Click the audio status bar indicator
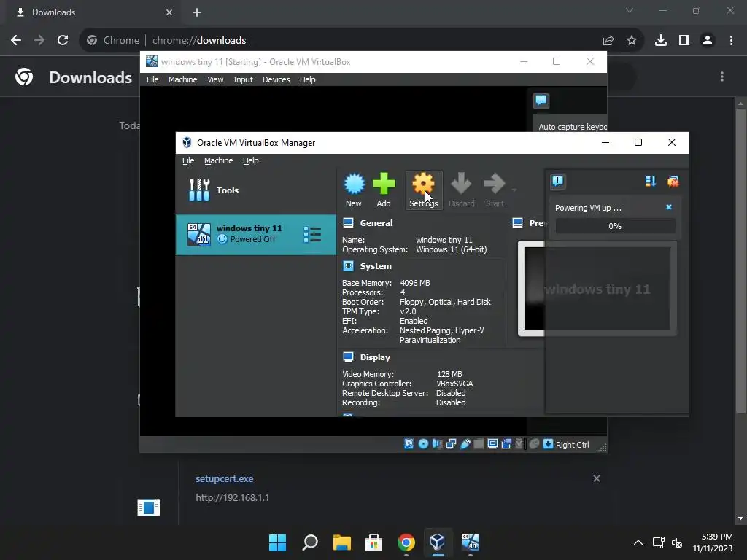The image size is (747, 560). tap(438, 444)
